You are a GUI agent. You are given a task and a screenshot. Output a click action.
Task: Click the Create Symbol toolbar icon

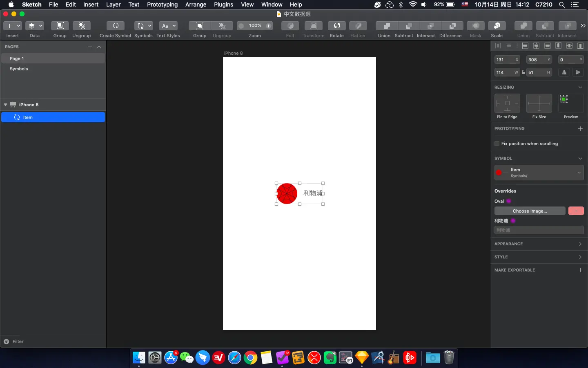tap(116, 26)
